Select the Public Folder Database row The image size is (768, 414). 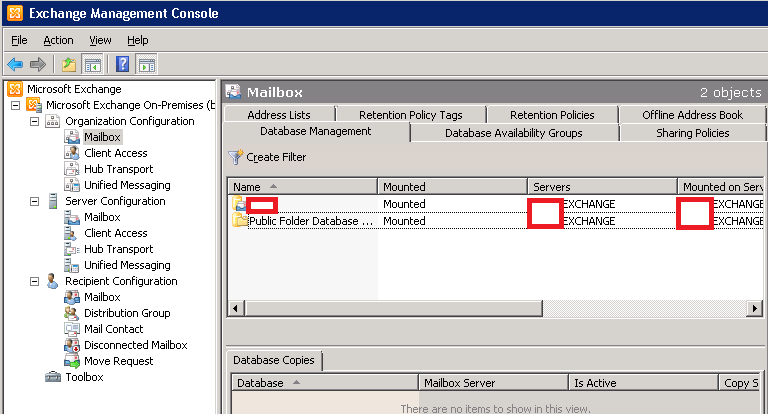click(310, 221)
